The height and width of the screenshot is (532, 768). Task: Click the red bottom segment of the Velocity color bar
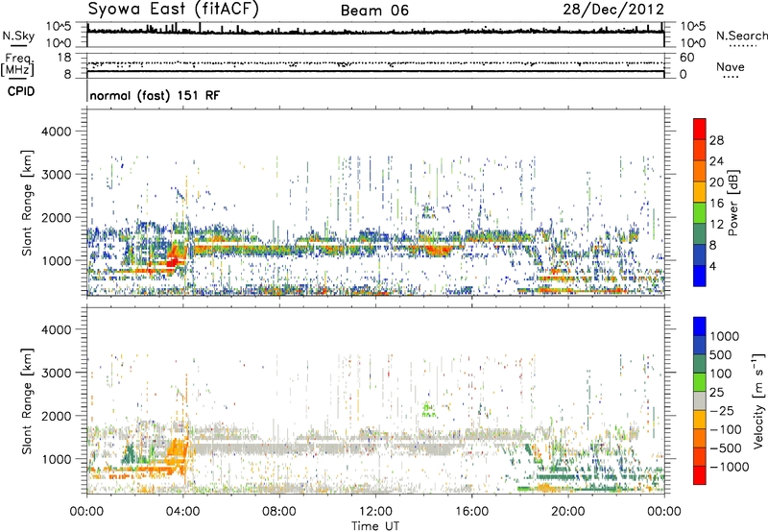tap(700, 475)
